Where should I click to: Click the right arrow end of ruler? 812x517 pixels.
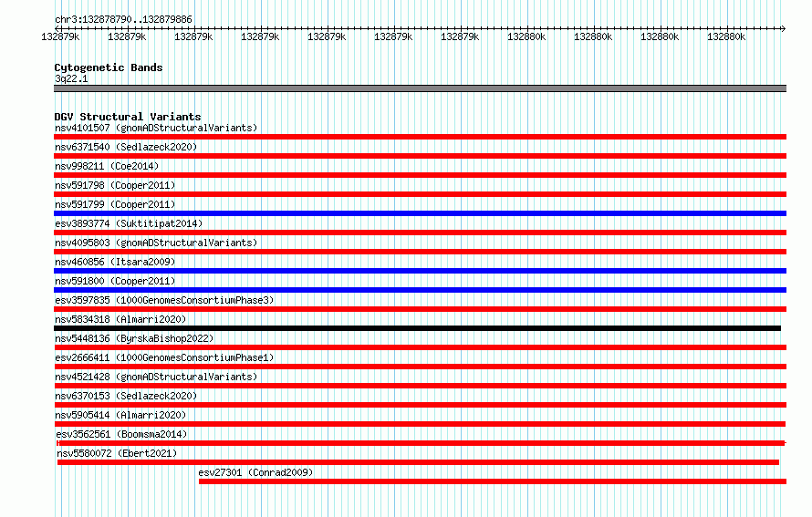784,28
